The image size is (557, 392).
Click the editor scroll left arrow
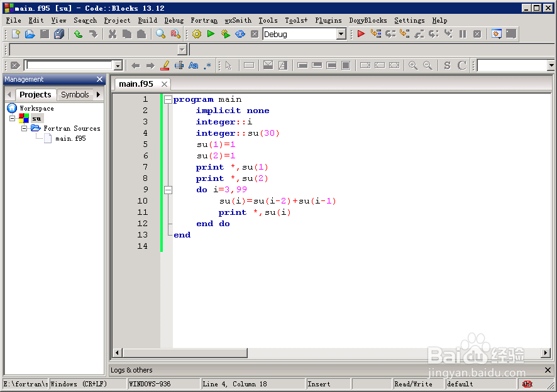118,353
